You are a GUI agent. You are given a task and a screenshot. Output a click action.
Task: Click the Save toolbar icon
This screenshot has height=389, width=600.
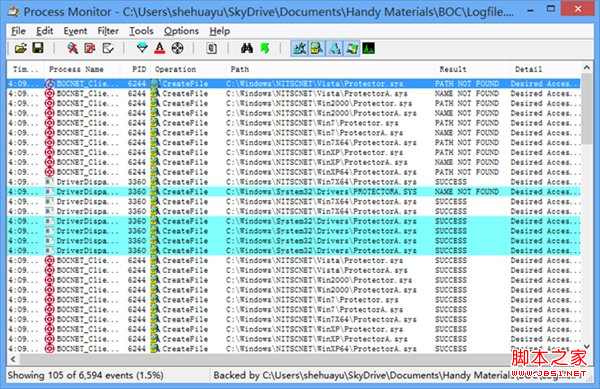coord(38,48)
